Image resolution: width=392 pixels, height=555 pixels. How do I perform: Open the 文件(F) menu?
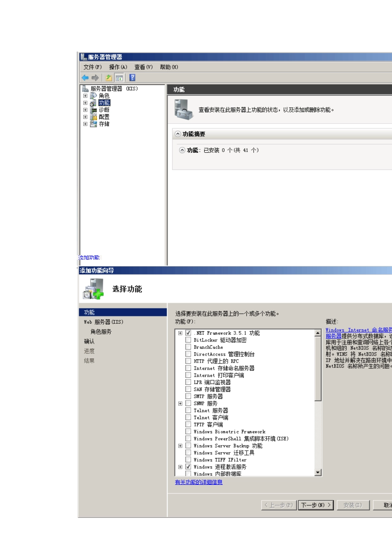(92, 67)
